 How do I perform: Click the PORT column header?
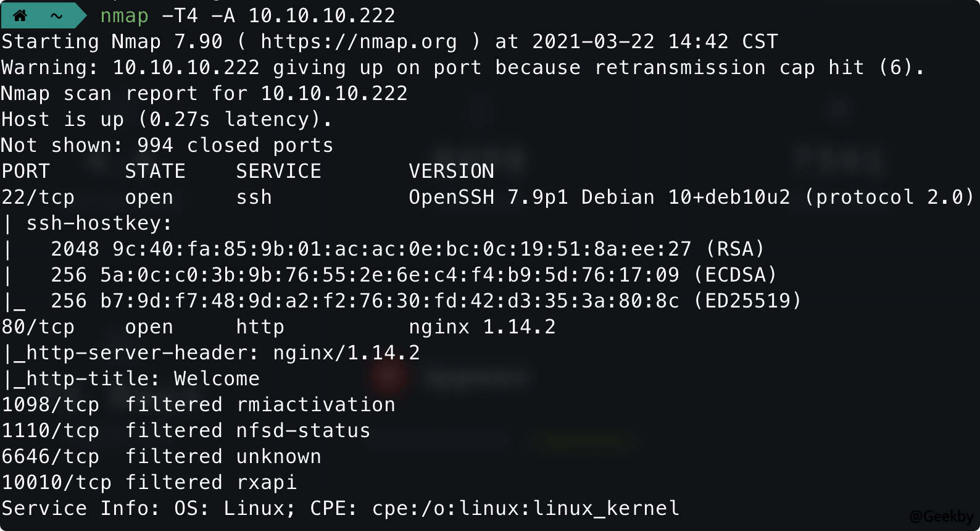[25, 171]
